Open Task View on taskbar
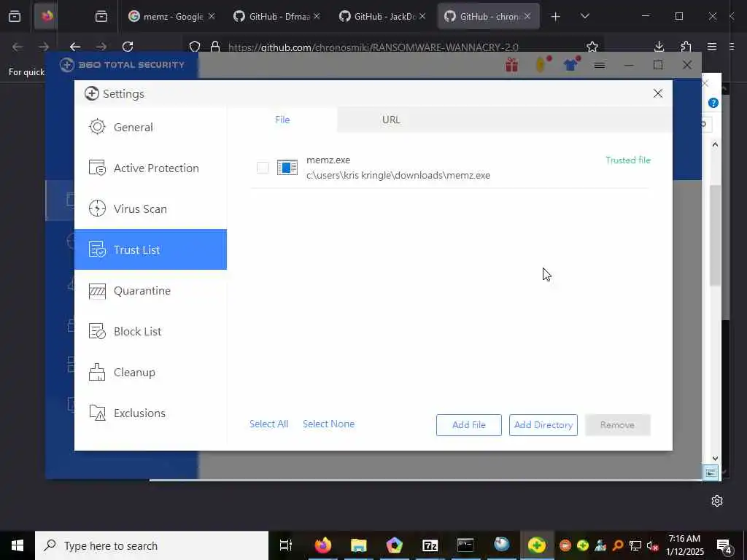 tap(286, 545)
